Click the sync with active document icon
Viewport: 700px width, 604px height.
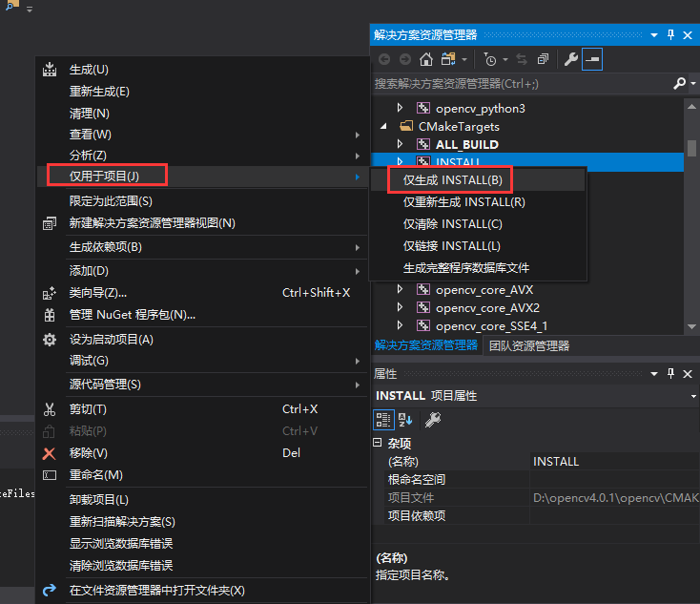coord(522,59)
